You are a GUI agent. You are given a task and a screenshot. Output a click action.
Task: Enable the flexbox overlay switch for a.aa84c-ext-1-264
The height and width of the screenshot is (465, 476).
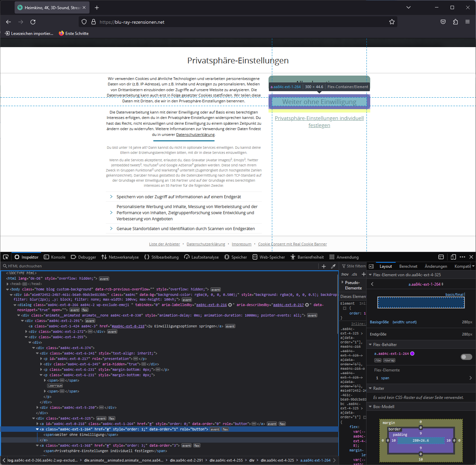pos(466,357)
